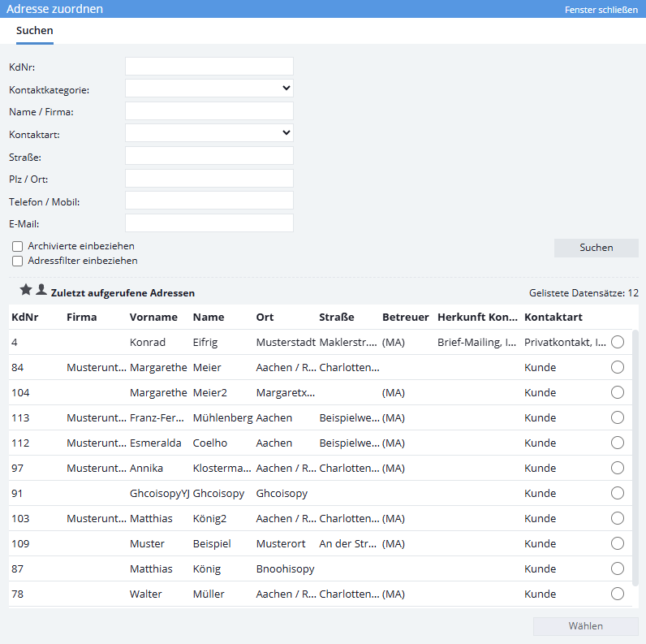
Task: Click the Name column header
Action: pyautogui.click(x=209, y=317)
